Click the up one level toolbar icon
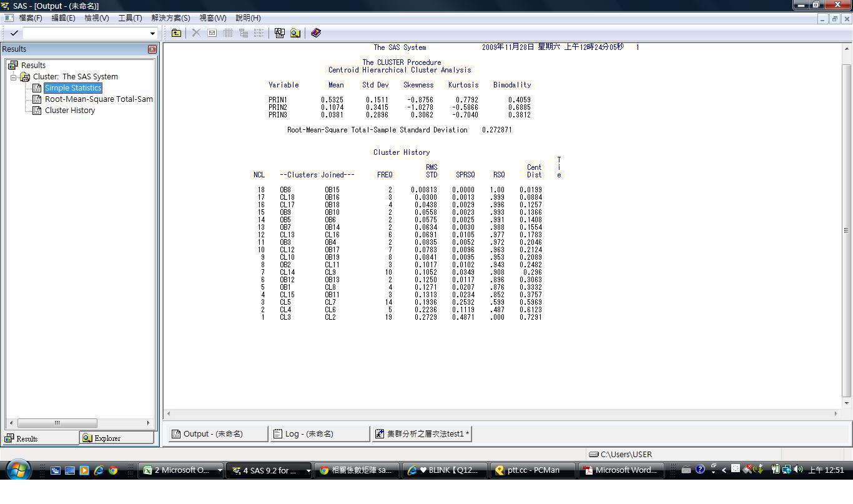The height and width of the screenshot is (504, 853). (177, 33)
